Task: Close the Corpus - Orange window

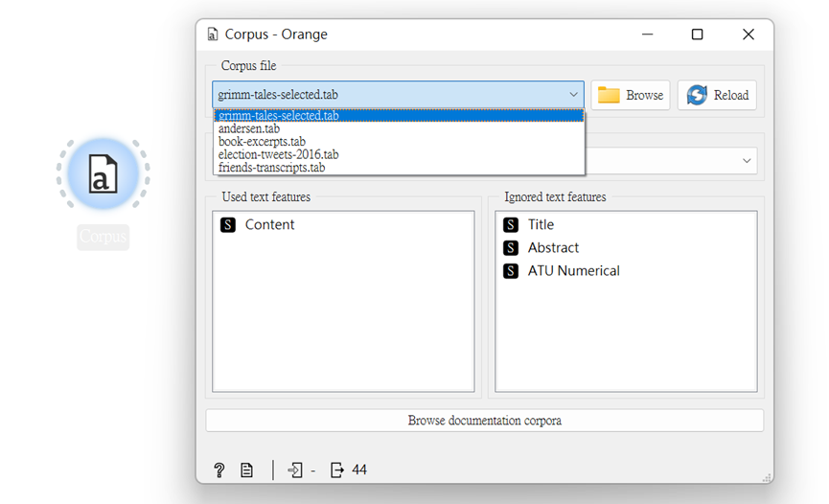Action: (748, 34)
